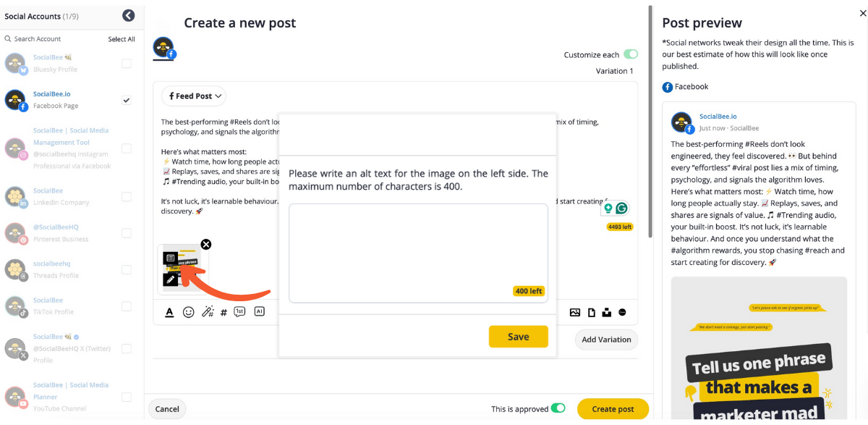Toggle the Customize each switch
The width and height of the screenshot is (868, 425).
(x=631, y=54)
